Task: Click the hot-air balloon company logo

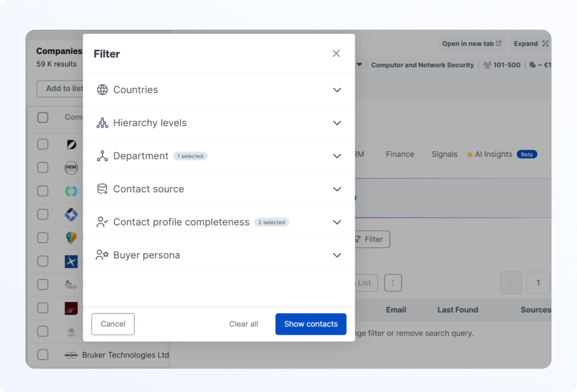Action: pyautogui.click(x=71, y=238)
